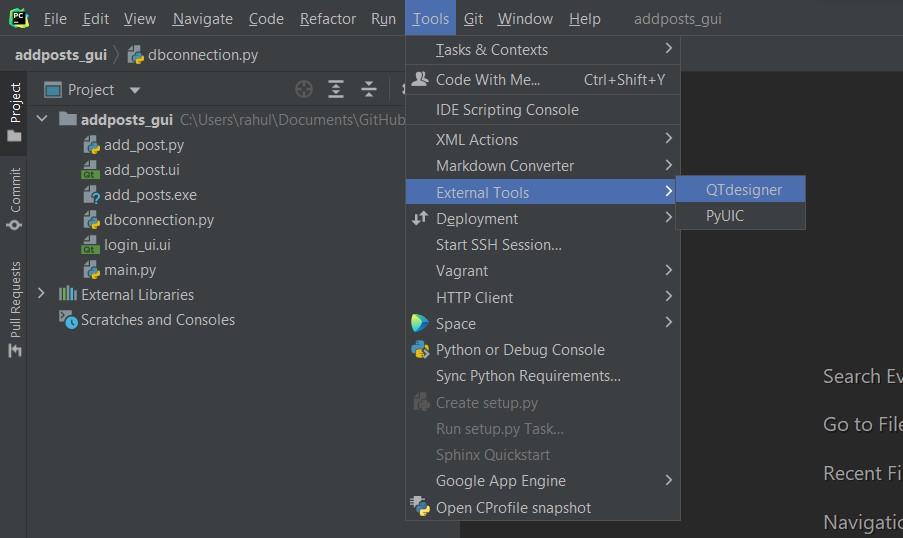
Task: Click the Expand All icon in Project panel
Action: 336,90
